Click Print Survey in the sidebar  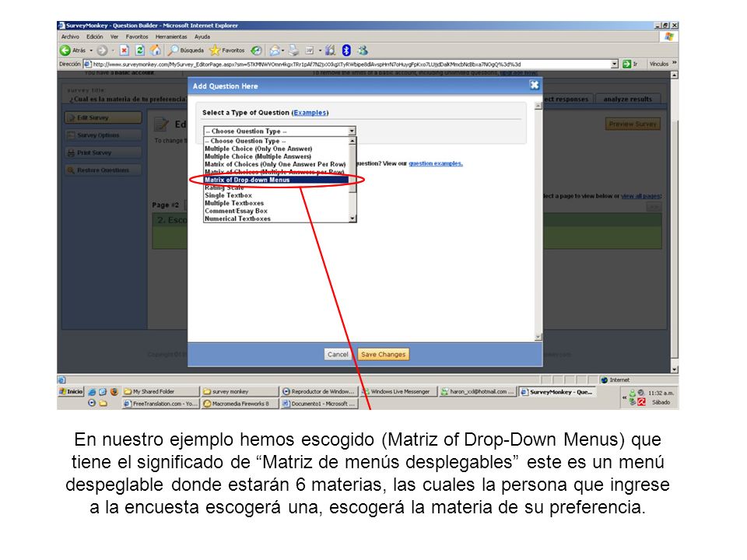pos(103,153)
